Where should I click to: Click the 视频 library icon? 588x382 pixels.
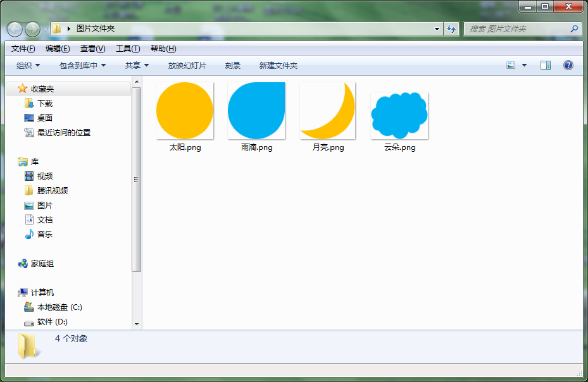pos(29,176)
